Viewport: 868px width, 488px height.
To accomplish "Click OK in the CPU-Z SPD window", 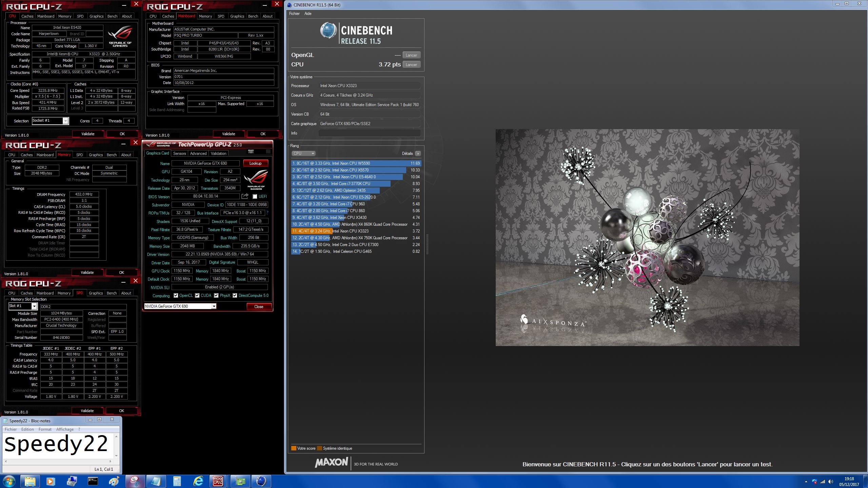I will click(x=121, y=411).
